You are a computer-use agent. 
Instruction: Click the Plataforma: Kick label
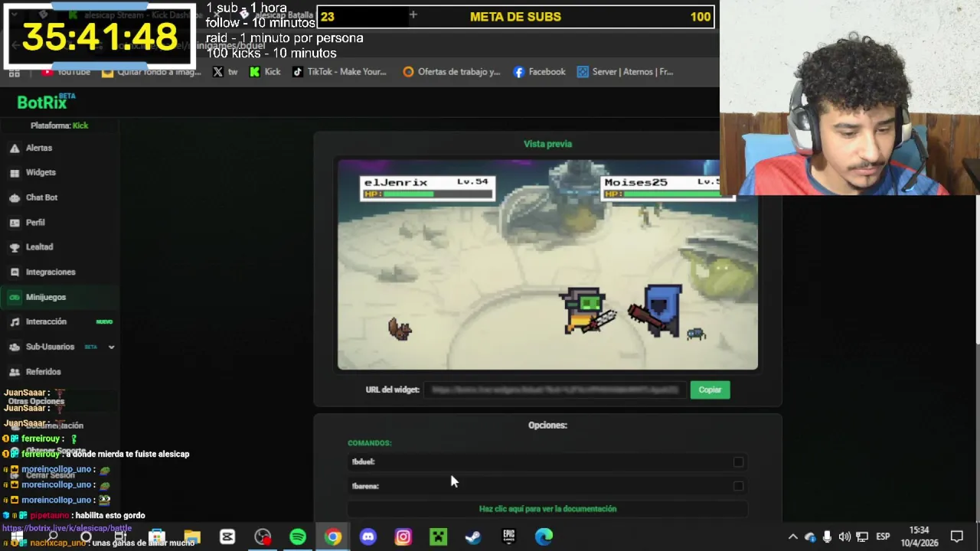[59, 126]
